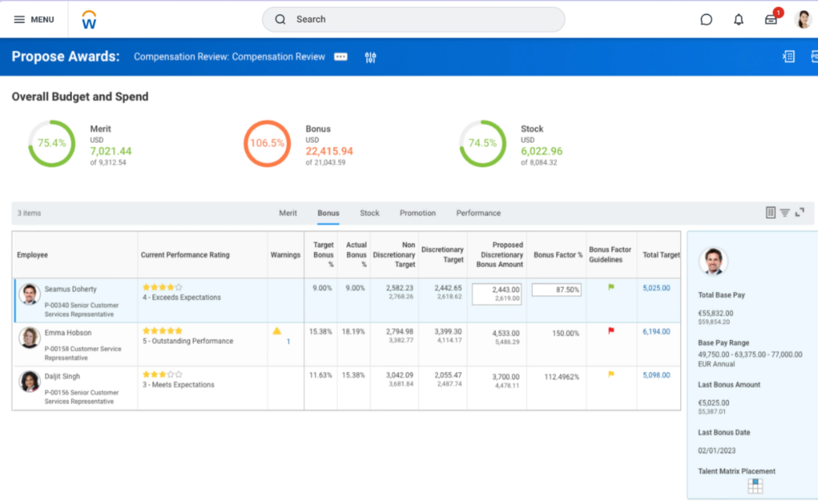Open related actions ellipsis for Compensation Review
Image resolution: width=818 pixels, height=504 pixels.
tap(341, 57)
